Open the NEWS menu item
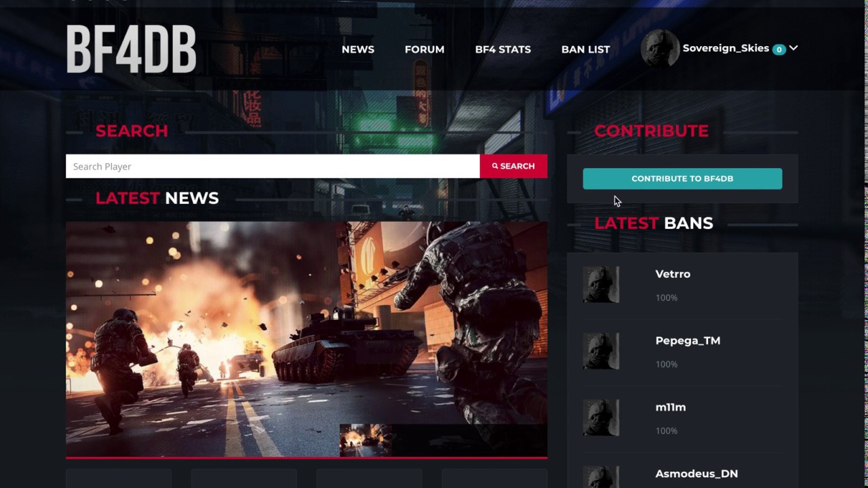 pyautogui.click(x=358, y=49)
